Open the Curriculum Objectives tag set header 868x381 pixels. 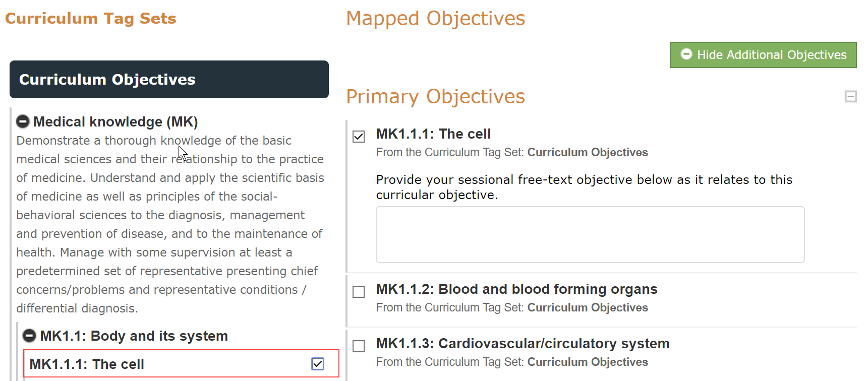pos(169,79)
